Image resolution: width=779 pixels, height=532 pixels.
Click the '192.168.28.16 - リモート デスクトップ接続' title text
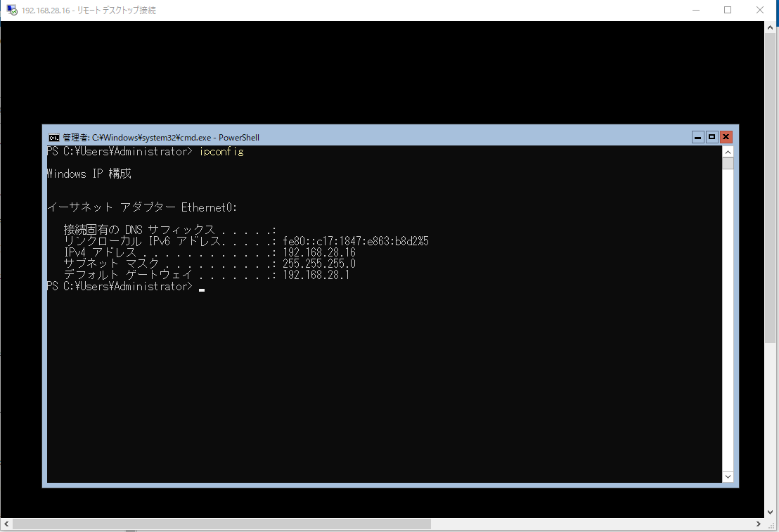89,11
